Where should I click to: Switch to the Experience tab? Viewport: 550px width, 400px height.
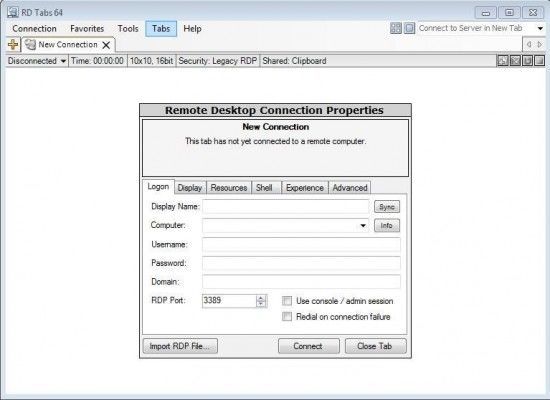click(x=304, y=188)
